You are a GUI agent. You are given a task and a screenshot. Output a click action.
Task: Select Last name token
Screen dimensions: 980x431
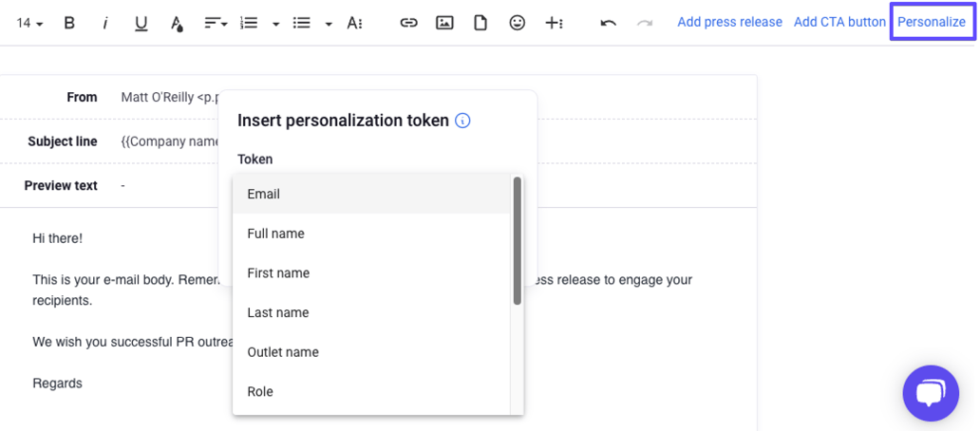[x=371, y=312]
